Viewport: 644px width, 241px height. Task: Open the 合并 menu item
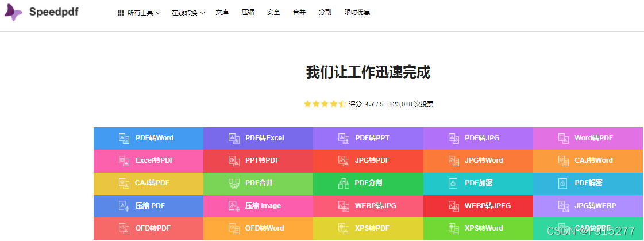pos(299,12)
